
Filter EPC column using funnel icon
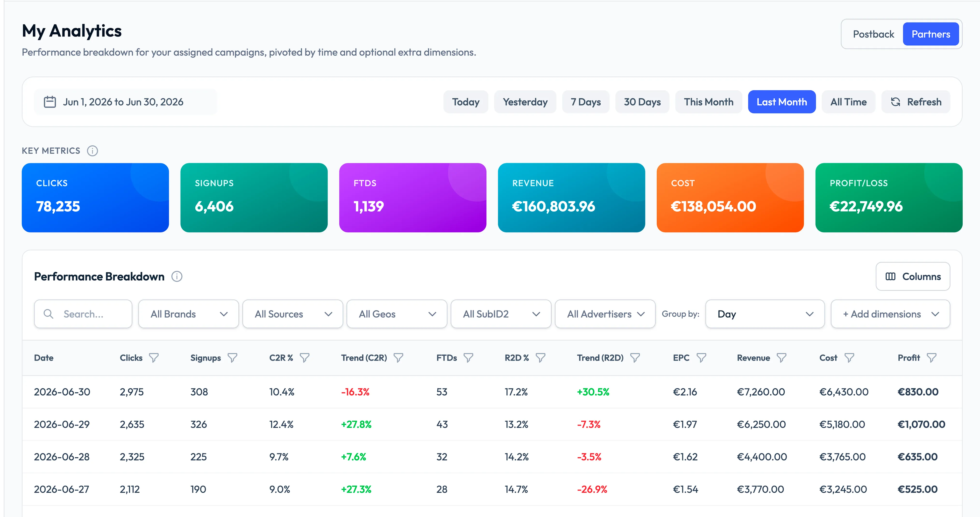pos(702,358)
